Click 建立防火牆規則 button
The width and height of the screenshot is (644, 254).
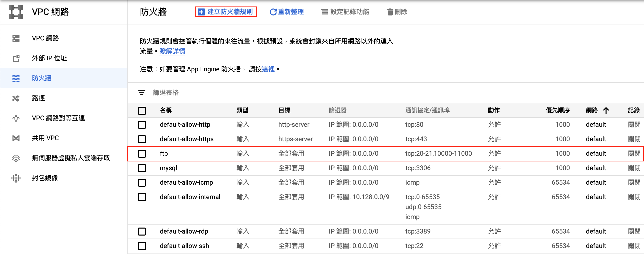(x=226, y=12)
